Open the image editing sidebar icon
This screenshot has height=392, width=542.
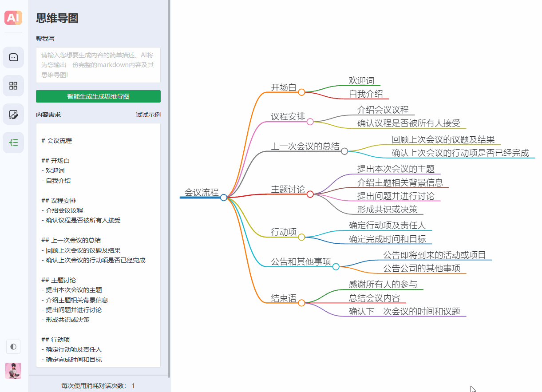click(13, 114)
